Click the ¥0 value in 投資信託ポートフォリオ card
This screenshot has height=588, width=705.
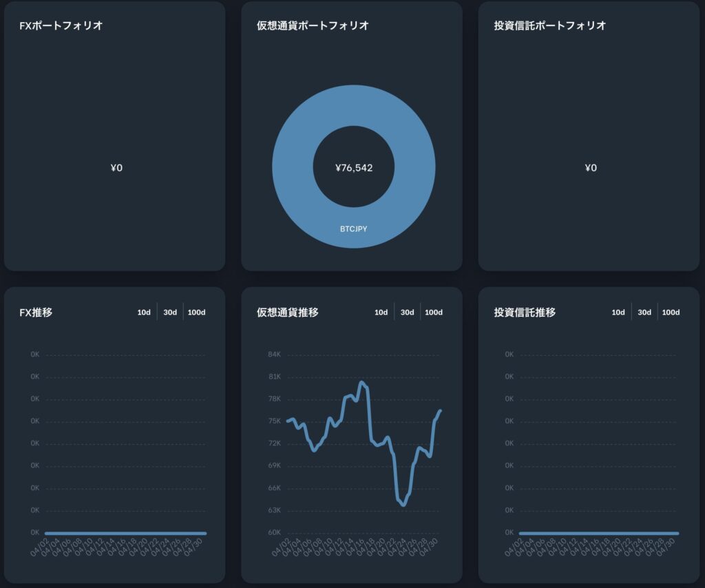(591, 167)
